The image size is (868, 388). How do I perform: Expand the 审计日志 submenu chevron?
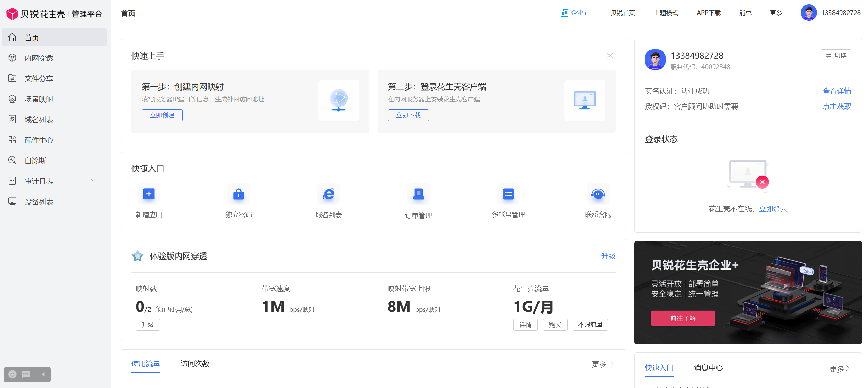[93, 180]
